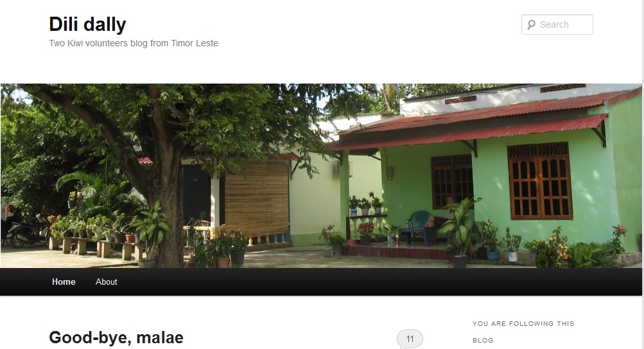Click the bamboo blind in header photo
The image size is (644, 349).
tap(257, 199)
